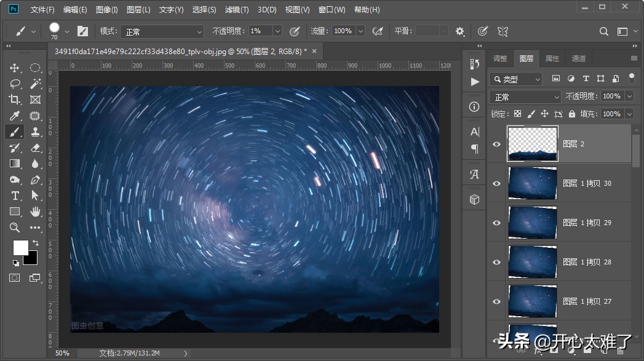Hide 图层 2 layer visibility

point(496,144)
